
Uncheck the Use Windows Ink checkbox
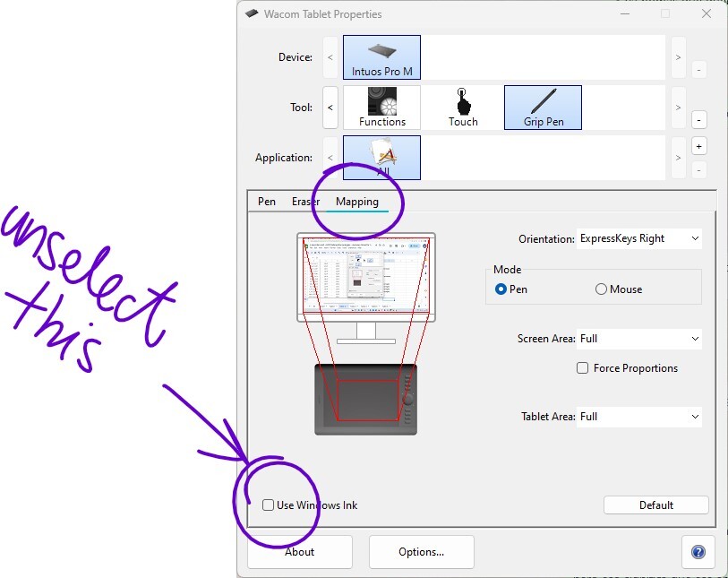(x=268, y=505)
